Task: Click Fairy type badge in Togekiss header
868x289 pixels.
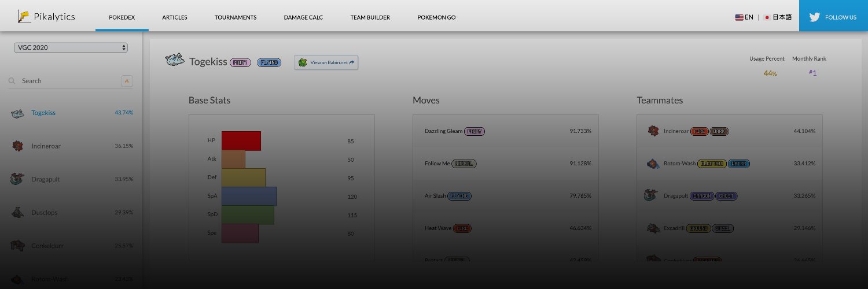Action: (240, 62)
